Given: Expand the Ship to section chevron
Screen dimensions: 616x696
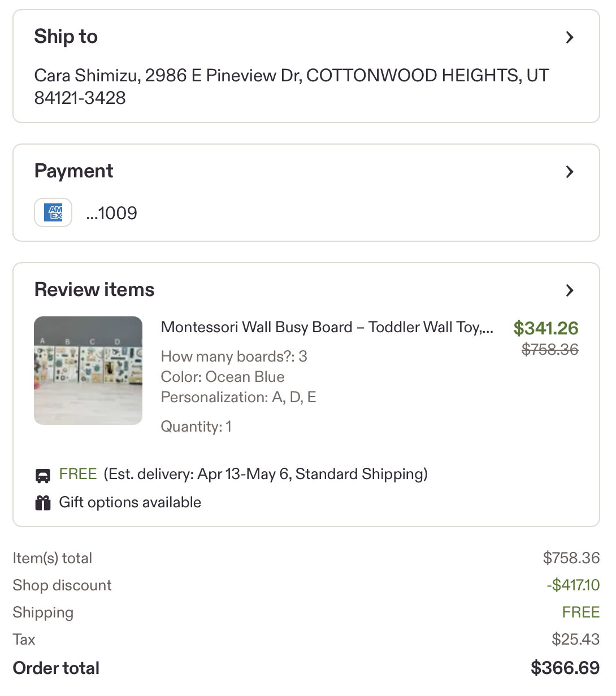Looking at the screenshot, I should (570, 37).
